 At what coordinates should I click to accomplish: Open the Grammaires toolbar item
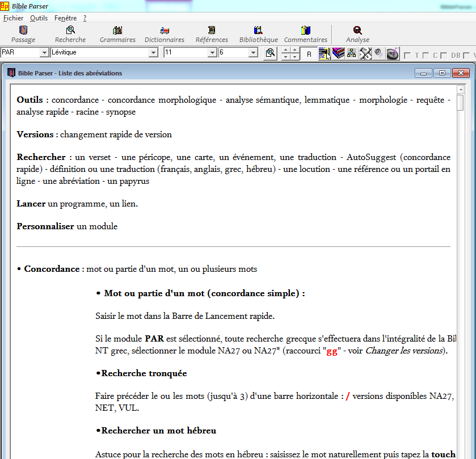point(117,34)
